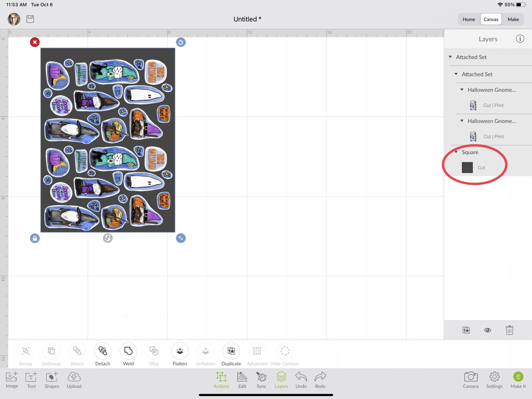Collapse the Square layer group
The height and width of the screenshot is (399, 532).
(456, 152)
